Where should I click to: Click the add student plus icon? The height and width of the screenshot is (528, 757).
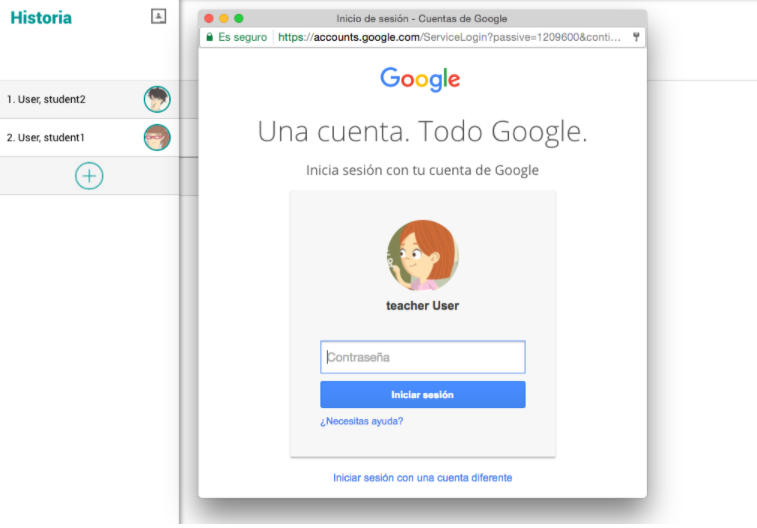(x=89, y=176)
